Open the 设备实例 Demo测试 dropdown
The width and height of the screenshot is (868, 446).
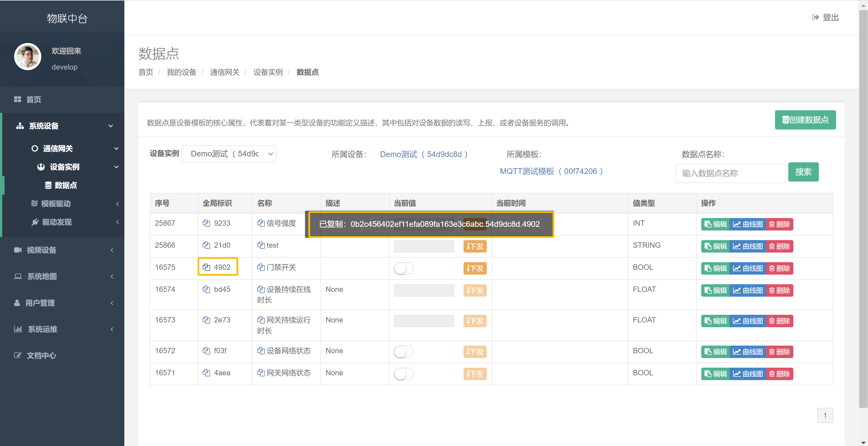[229, 154]
